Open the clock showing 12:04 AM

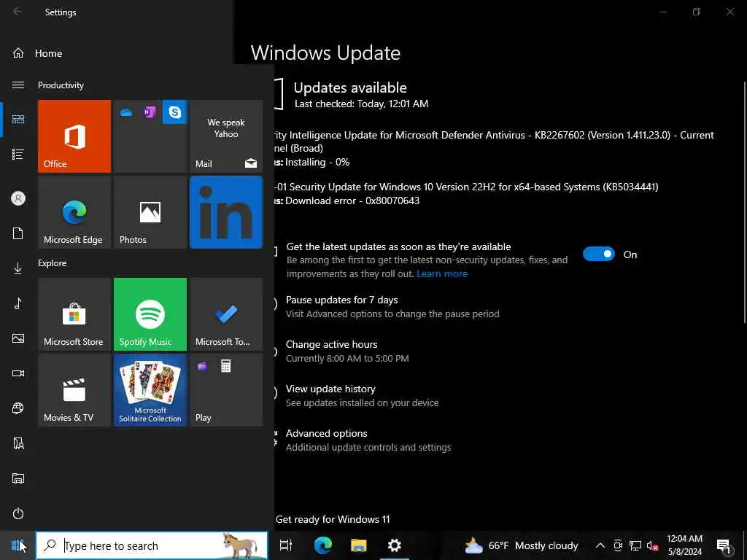coord(684,545)
